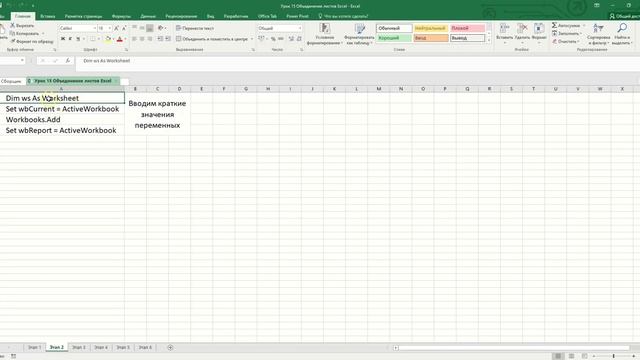Toggle Перенести текст wrap text
Image resolution: width=640 pixels, height=360 pixels.
tap(195, 28)
